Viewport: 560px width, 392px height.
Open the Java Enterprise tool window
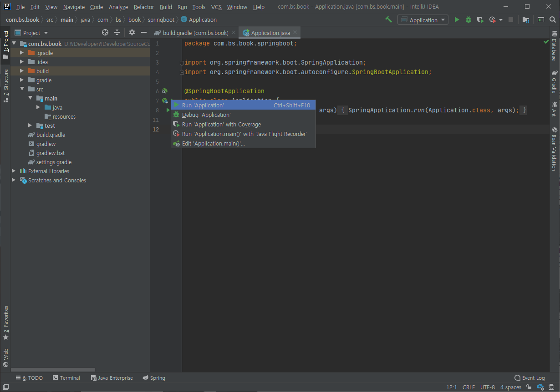pos(112,378)
